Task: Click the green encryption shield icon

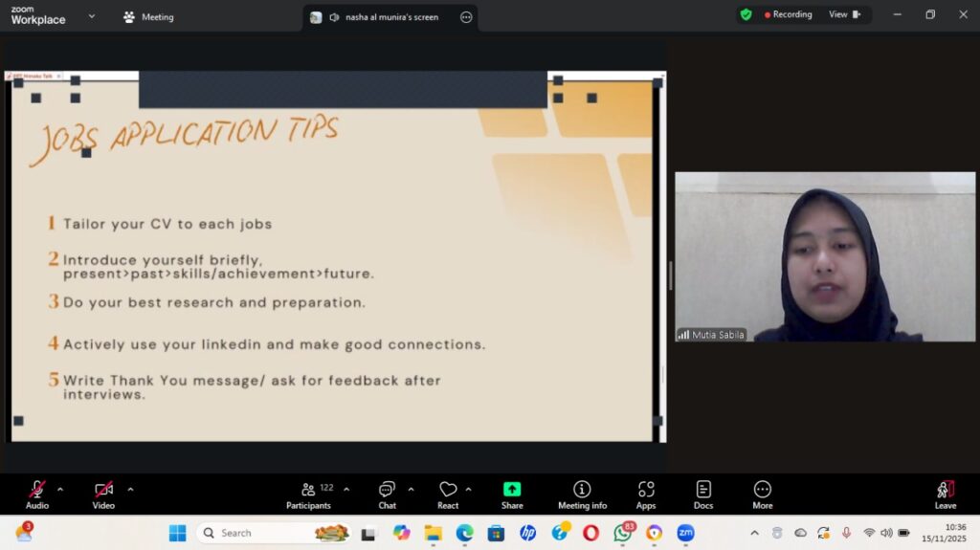Action: click(746, 14)
